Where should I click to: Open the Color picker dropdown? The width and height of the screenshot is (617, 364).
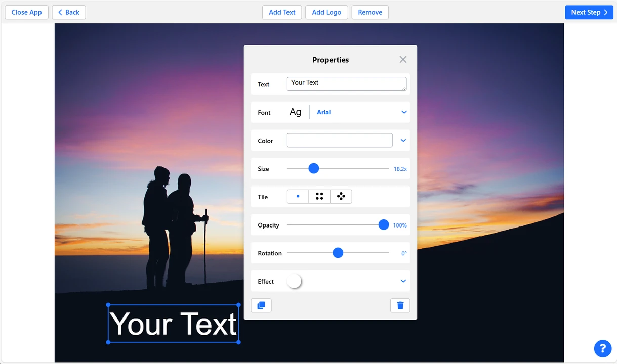pyautogui.click(x=403, y=140)
